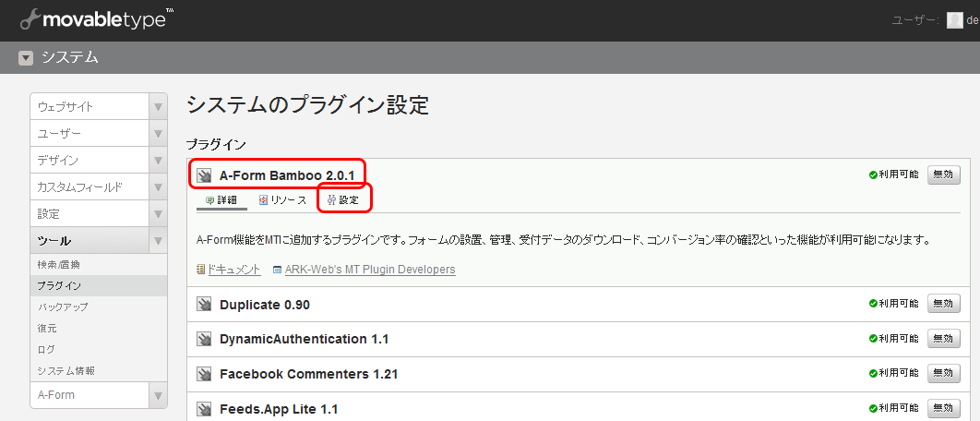Click 利用可能 status icon for A-Form Bamboo
The width and height of the screenshot is (980, 421).
pyautogui.click(x=873, y=174)
